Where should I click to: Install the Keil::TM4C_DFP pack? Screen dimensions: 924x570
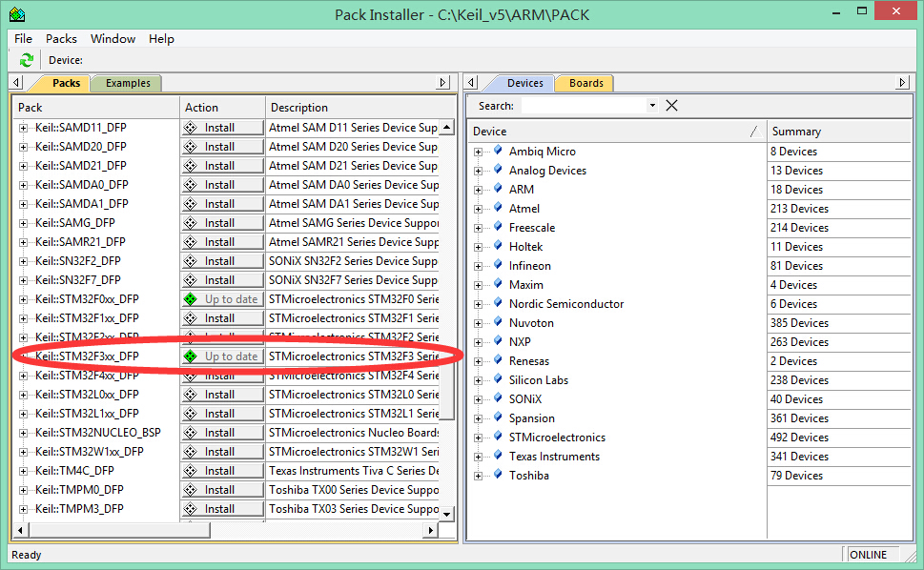click(x=222, y=471)
